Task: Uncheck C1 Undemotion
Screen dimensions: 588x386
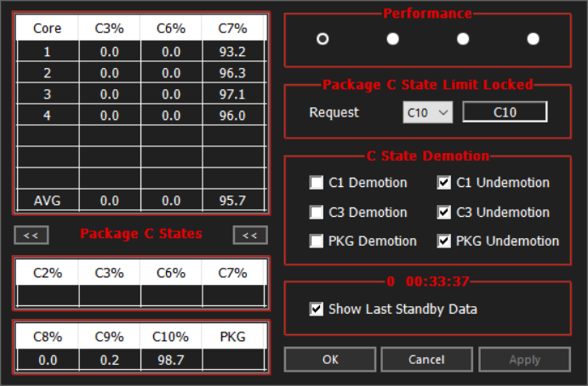Action: pyautogui.click(x=443, y=183)
